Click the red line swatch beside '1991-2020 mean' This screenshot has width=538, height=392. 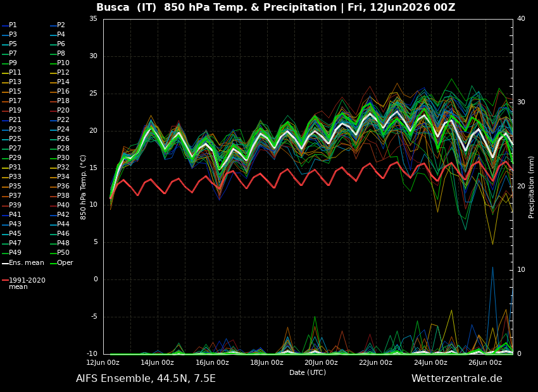pyautogui.click(x=5, y=280)
